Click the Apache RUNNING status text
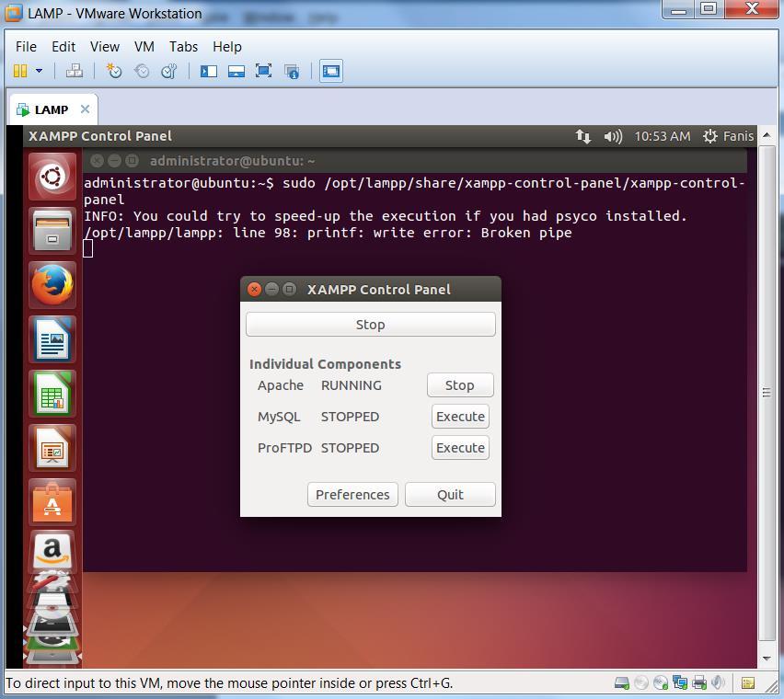Screen dimensions: 784x699 (351, 385)
